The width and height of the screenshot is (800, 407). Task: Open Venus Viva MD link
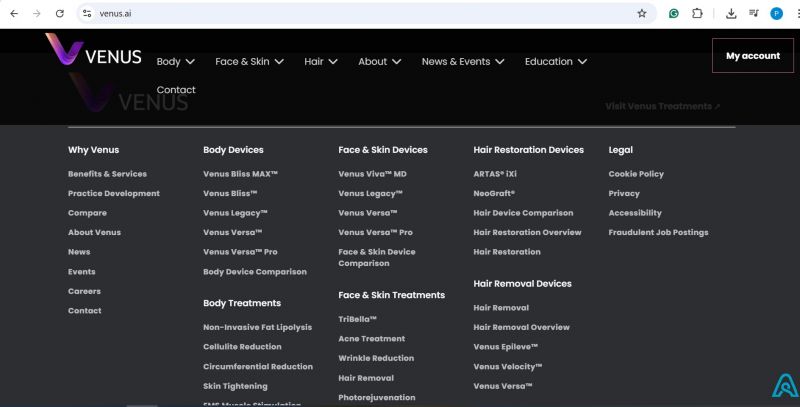[372, 174]
